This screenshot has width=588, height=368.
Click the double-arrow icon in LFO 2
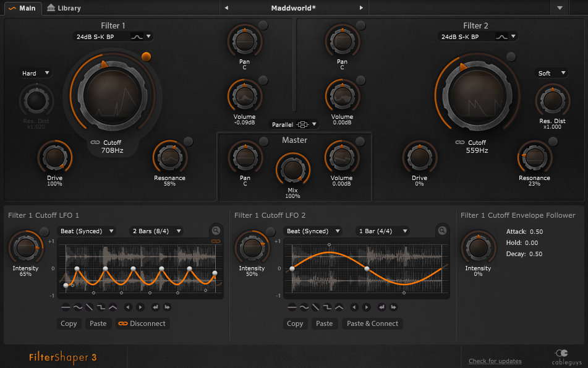coord(393,307)
